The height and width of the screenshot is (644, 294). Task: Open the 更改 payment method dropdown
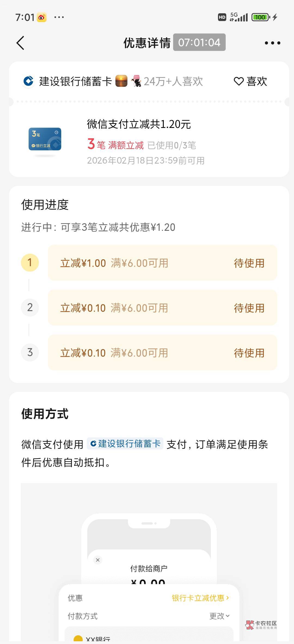(x=219, y=616)
